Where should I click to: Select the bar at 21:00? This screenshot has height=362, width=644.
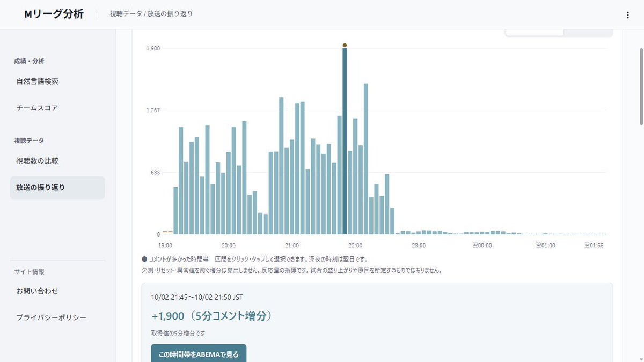coord(292,187)
